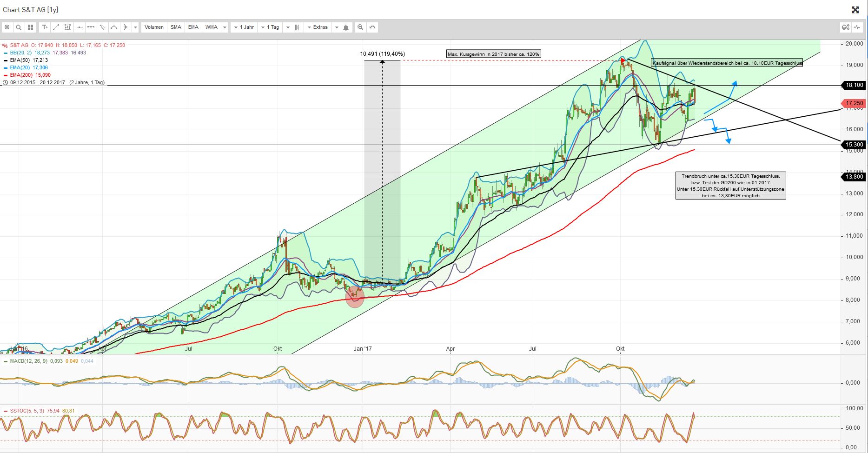
Task: Toggle the EMA overlay
Action: tap(193, 27)
